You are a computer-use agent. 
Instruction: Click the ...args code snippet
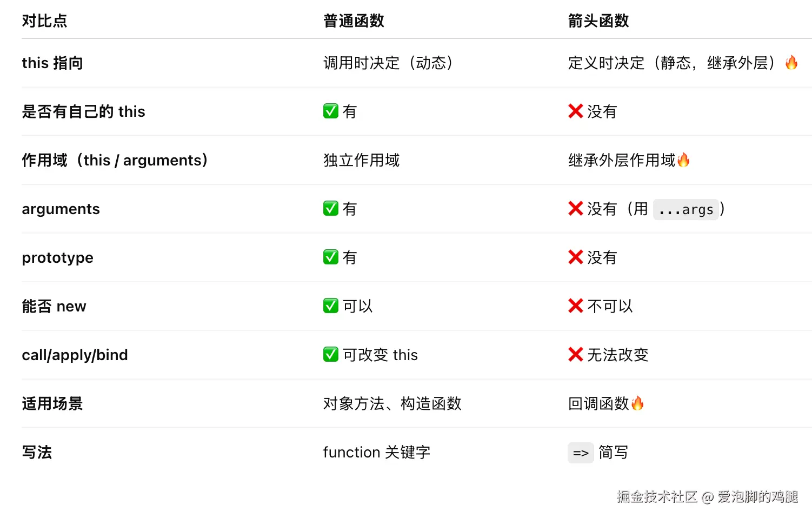tap(686, 209)
